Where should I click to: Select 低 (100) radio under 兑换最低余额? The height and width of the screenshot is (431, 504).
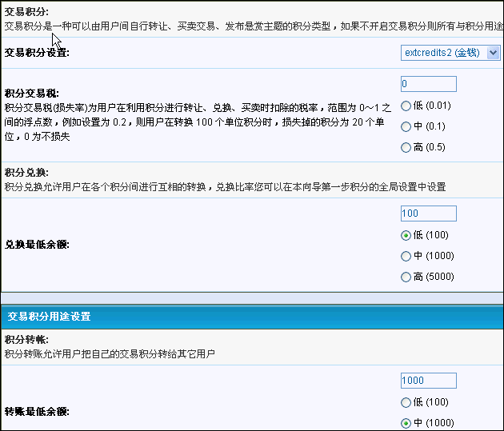pyautogui.click(x=406, y=235)
